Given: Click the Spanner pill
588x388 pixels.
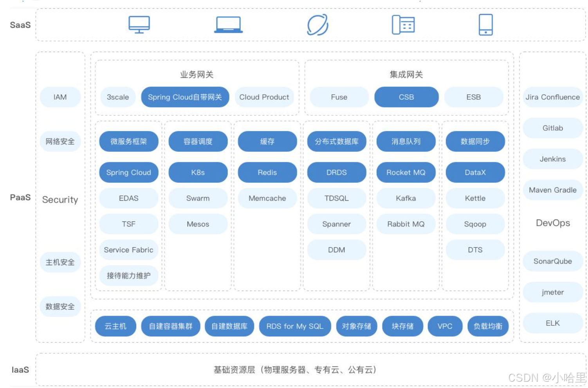Looking at the screenshot, I should 337,224.
